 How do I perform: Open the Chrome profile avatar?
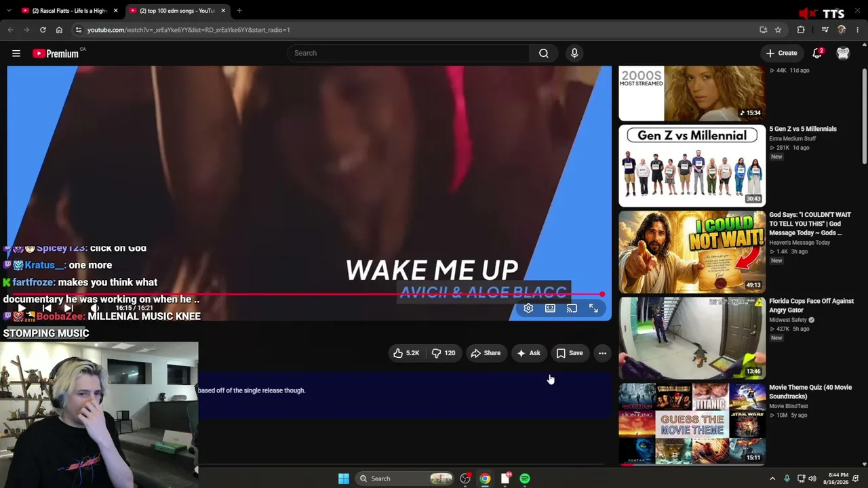(842, 30)
